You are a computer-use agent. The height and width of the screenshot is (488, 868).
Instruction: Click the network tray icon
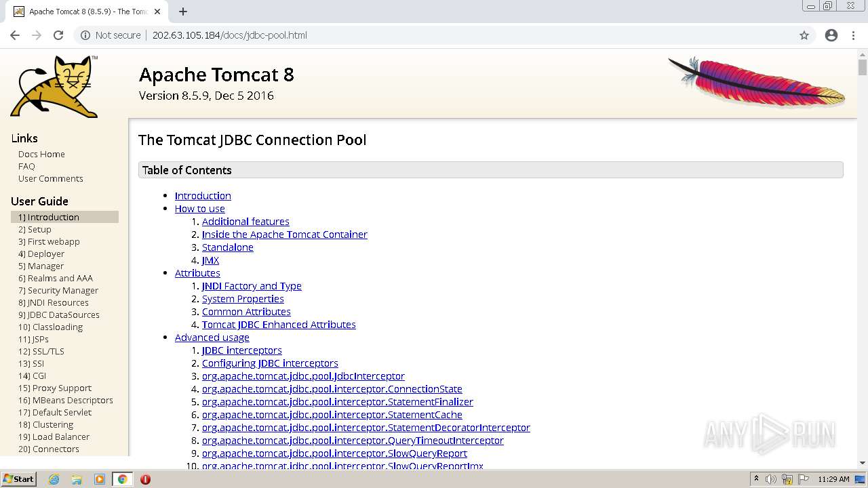click(x=787, y=479)
